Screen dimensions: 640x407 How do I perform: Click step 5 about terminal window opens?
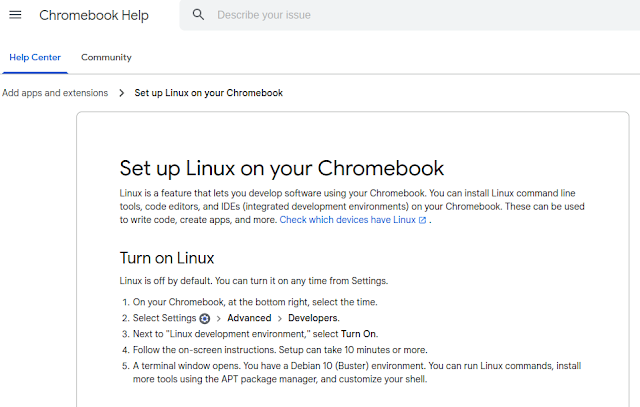[357, 372]
